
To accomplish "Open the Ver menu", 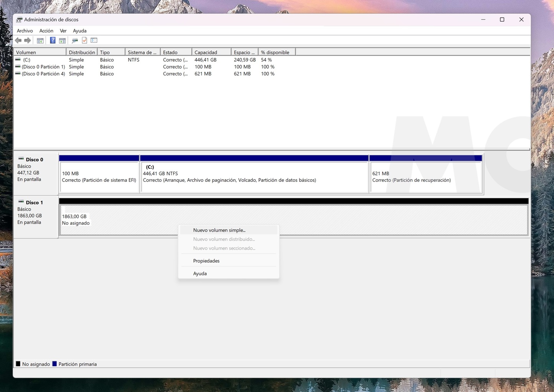I will (63, 31).
